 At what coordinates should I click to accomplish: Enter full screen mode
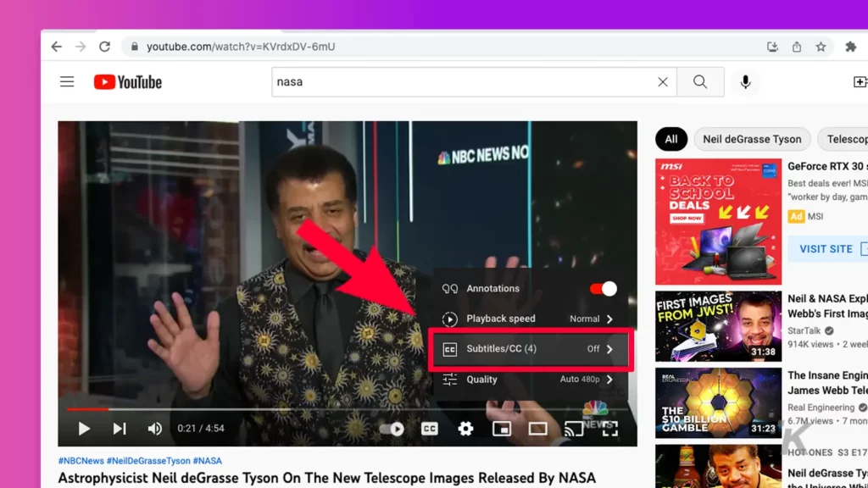click(x=610, y=429)
